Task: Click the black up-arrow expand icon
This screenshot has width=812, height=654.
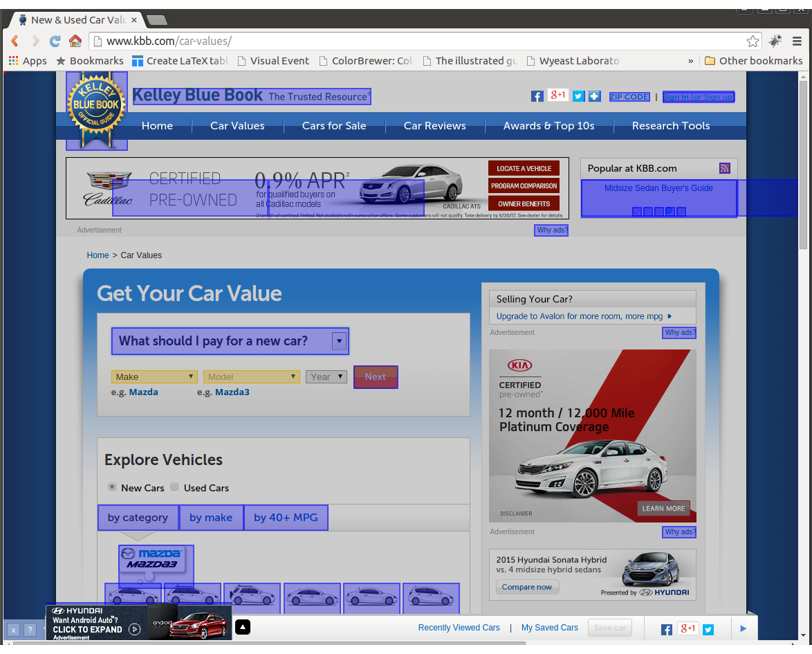Action: tap(242, 627)
